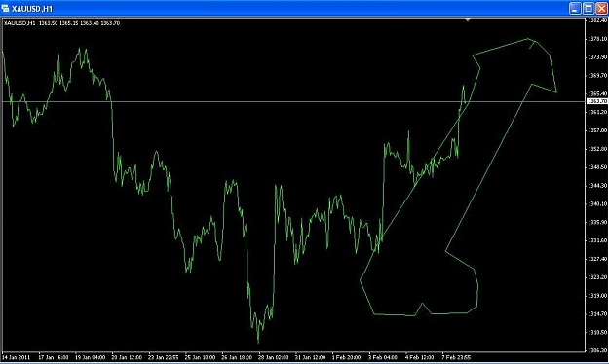Click price scale value 1327.40
The image size is (609, 364).
click(x=597, y=259)
